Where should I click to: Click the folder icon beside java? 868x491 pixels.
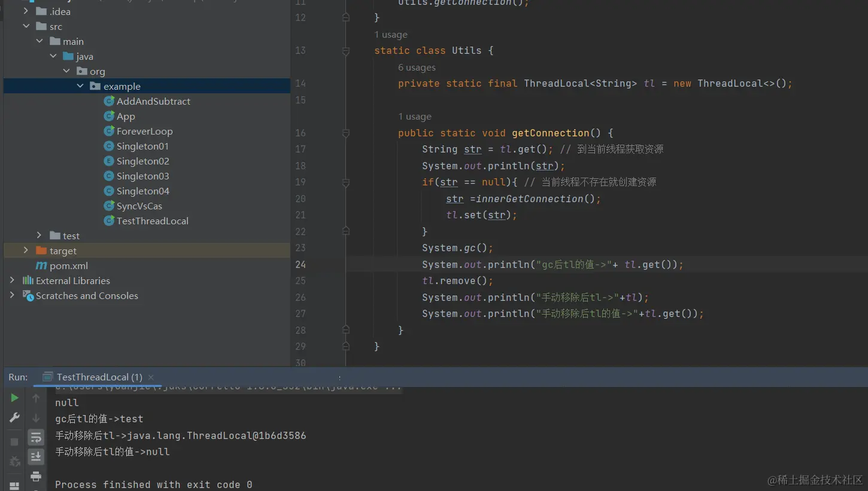click(68, 56)
